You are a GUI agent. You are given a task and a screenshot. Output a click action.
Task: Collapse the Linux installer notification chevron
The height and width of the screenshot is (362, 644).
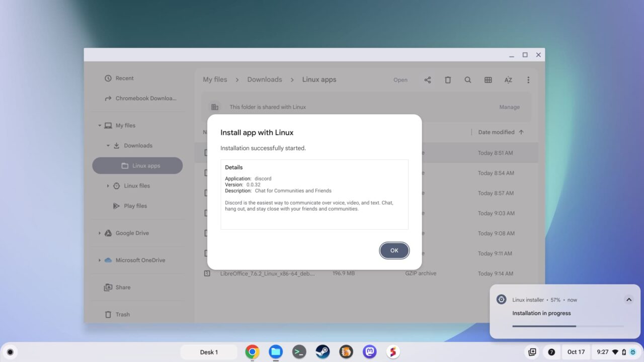628,300
